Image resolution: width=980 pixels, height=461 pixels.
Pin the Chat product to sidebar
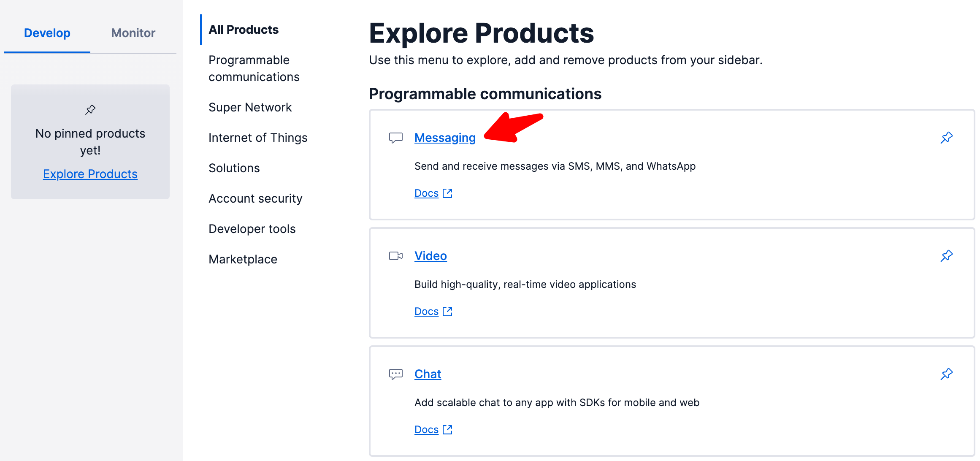[947, 374]
